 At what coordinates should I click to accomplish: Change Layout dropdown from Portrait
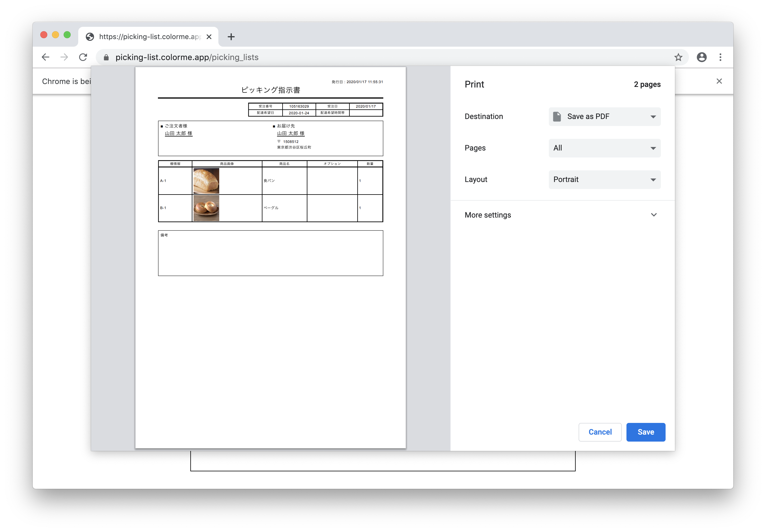point(604,180)
